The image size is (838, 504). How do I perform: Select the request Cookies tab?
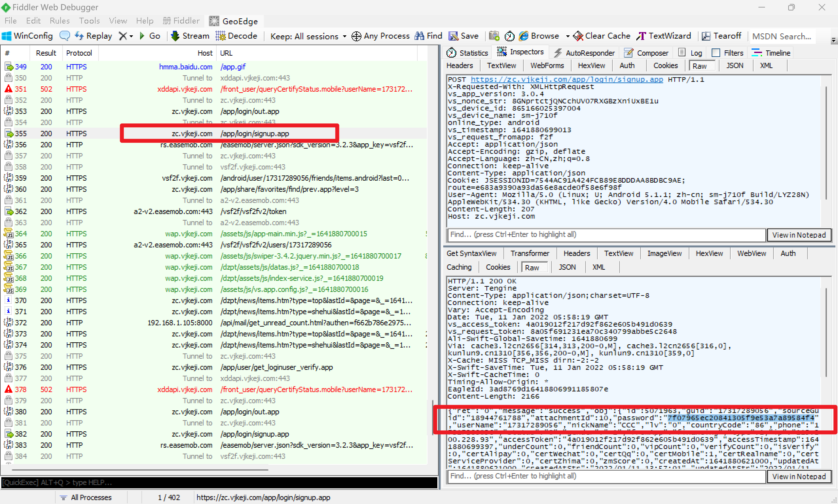[x=665, y=65]
